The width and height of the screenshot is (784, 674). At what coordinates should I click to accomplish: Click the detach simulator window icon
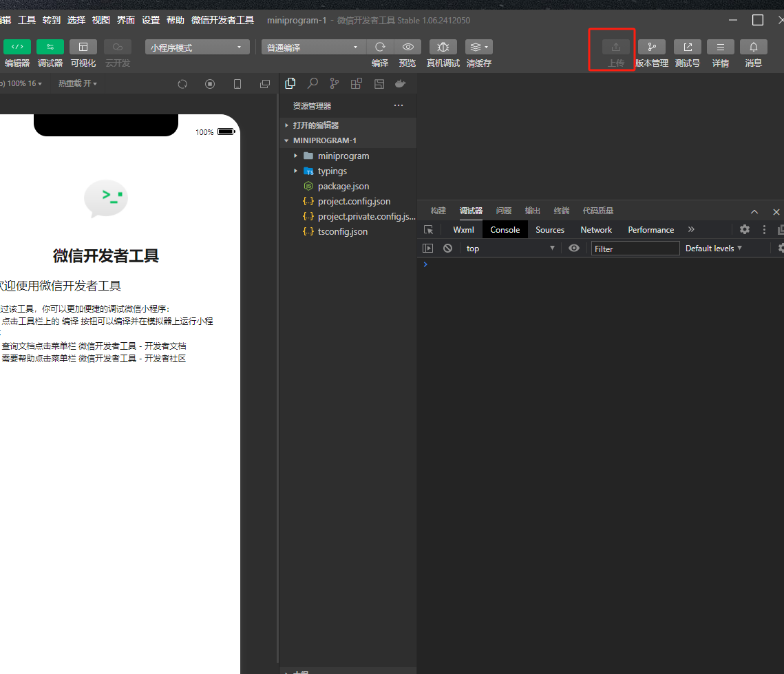coord(265,84)
